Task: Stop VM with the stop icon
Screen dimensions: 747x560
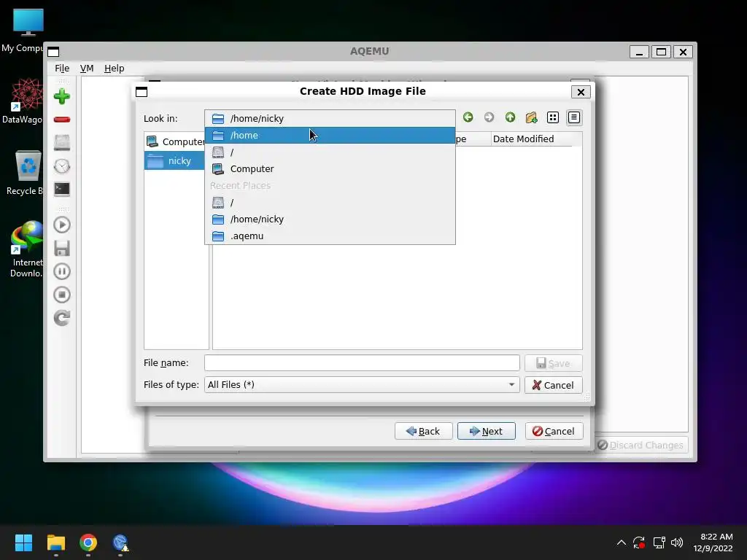Action: click(62, 295)
